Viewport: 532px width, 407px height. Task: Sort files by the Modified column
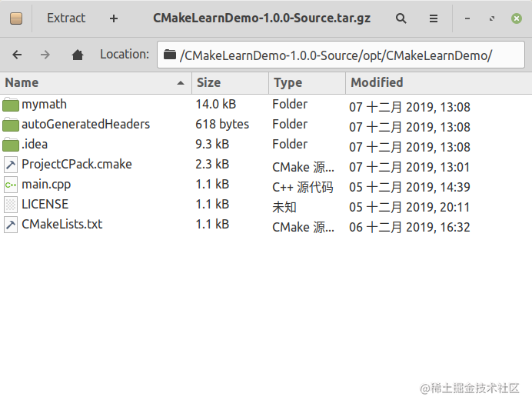439,83
